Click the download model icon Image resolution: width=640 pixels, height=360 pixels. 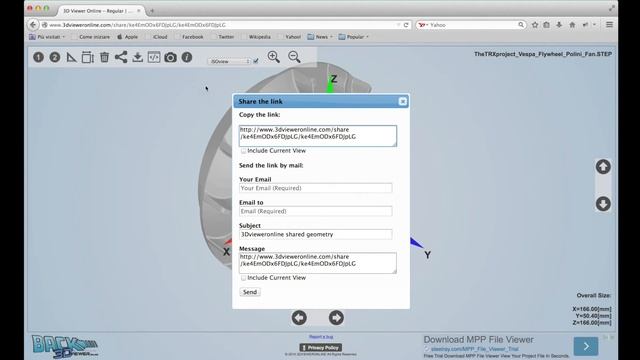click(138, 57)
